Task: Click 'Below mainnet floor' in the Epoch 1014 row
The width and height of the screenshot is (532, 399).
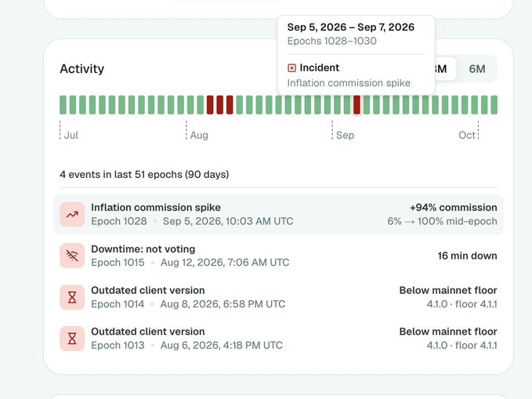Action: point(448,290)
